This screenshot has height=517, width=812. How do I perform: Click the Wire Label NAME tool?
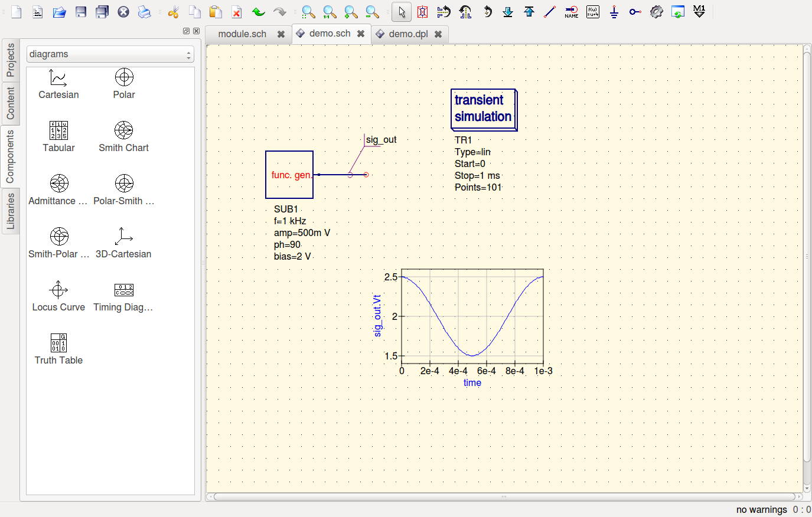tap(571, 12)
